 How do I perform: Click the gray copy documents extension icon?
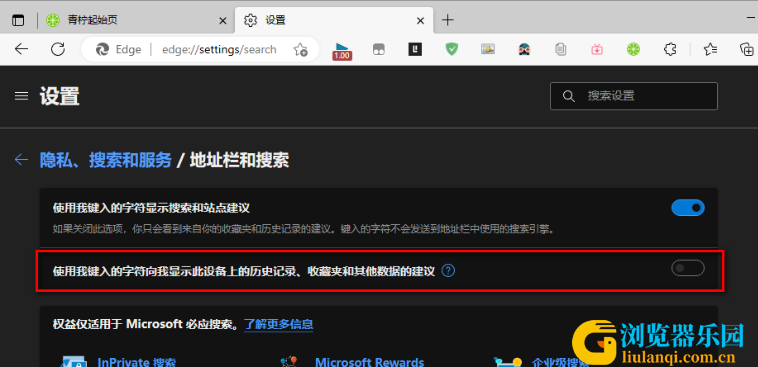pyautogui.click(x=561, y=49)
